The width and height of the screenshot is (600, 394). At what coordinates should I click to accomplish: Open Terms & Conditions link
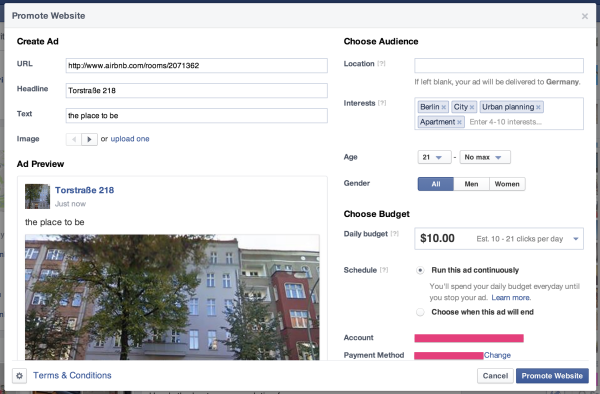tap(72, 375)
